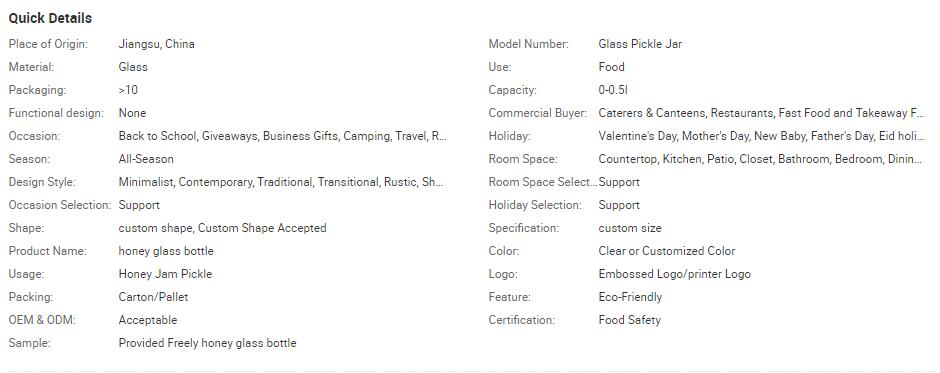Image resolution: width=940 pixels, height=373 pixels.
Task: Select the Food Safety certification value
Action: [x=629, y=320]
